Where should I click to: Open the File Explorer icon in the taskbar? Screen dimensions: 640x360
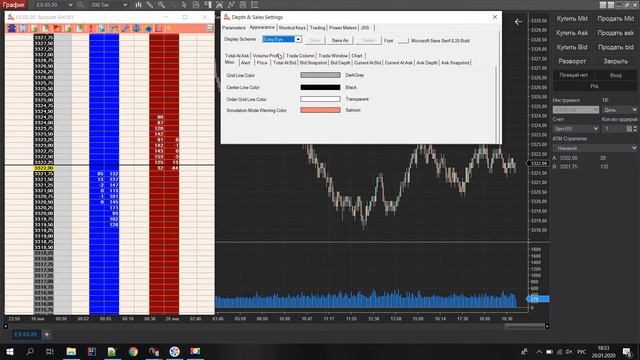click(71, 351)
